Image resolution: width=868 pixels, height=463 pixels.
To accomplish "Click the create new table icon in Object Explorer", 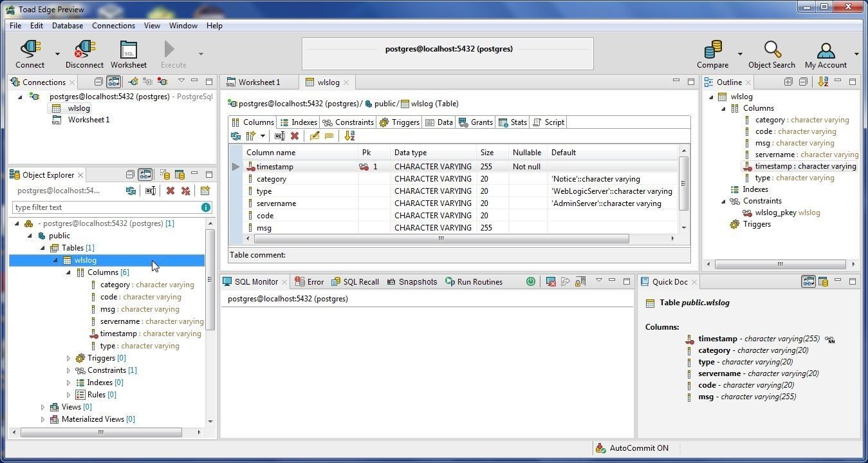I will click(x=205, y=191).
